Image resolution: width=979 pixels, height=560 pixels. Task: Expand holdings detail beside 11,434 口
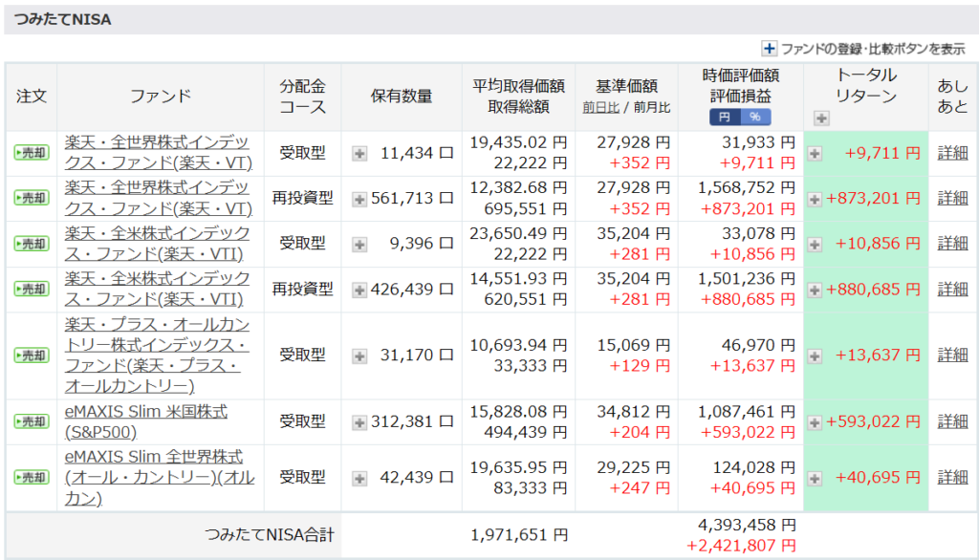point(359,153)
